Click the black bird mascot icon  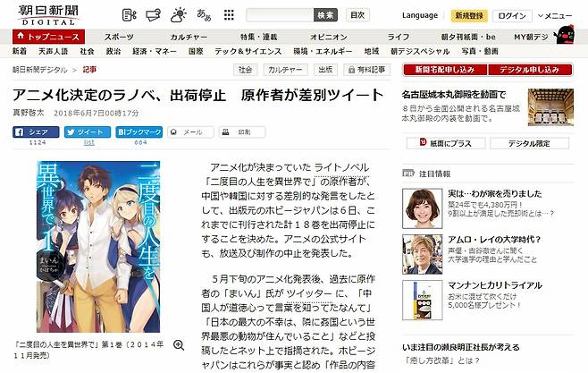[x=565, y=35]
